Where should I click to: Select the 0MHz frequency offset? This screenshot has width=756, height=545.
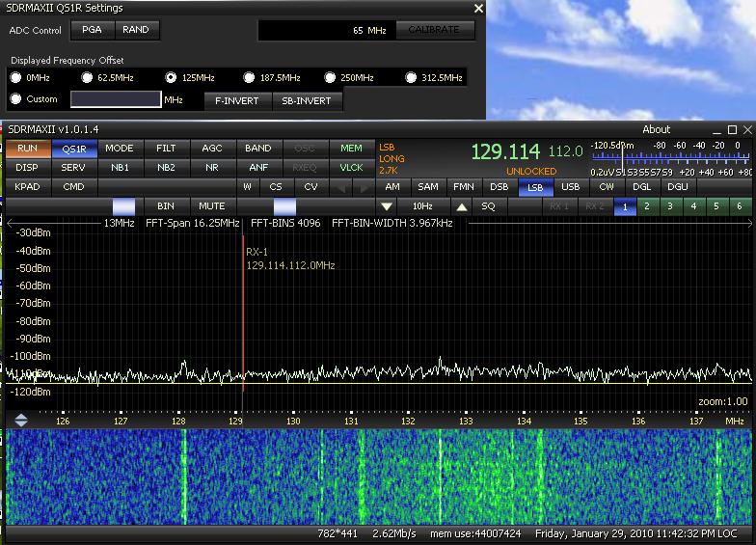coord(15,77)
